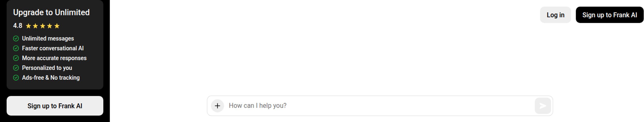The image size is (644, 122).
Task: Click the plus attachment icon
Action: pos(217,106)
